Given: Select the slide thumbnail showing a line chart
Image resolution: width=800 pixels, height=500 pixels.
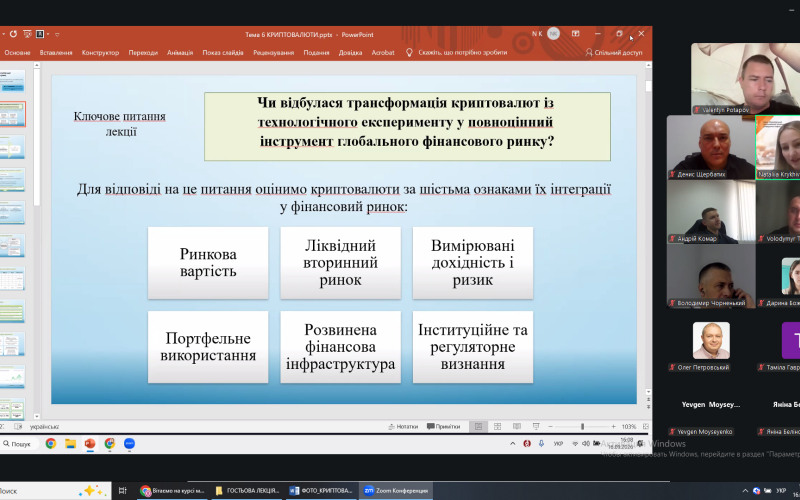Looking at the screenshot, I should click(x=12, y=377).
